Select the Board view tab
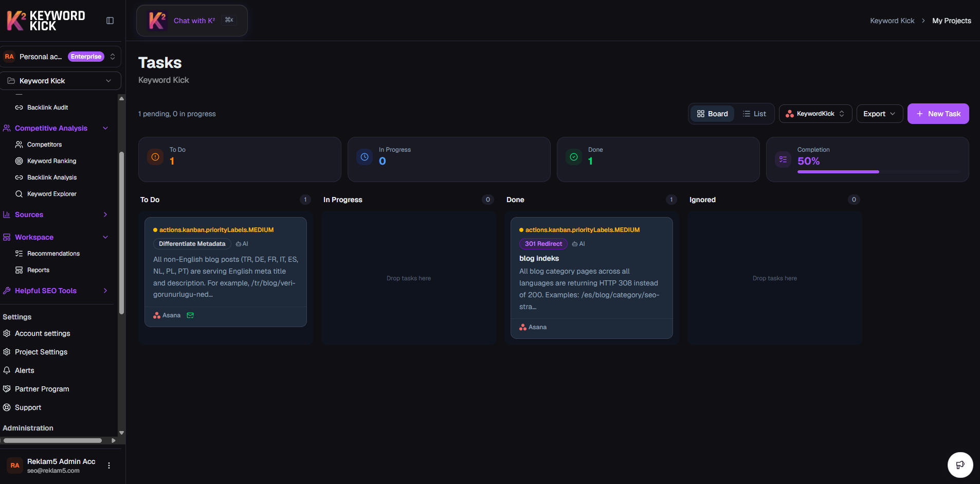Image resolution: width=980 pixels, height=484 pixels. click(712, 113)
